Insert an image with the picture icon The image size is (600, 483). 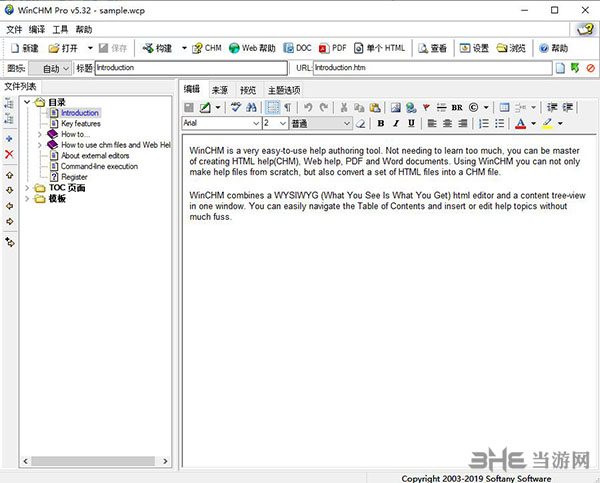click(x=396, y=108)
